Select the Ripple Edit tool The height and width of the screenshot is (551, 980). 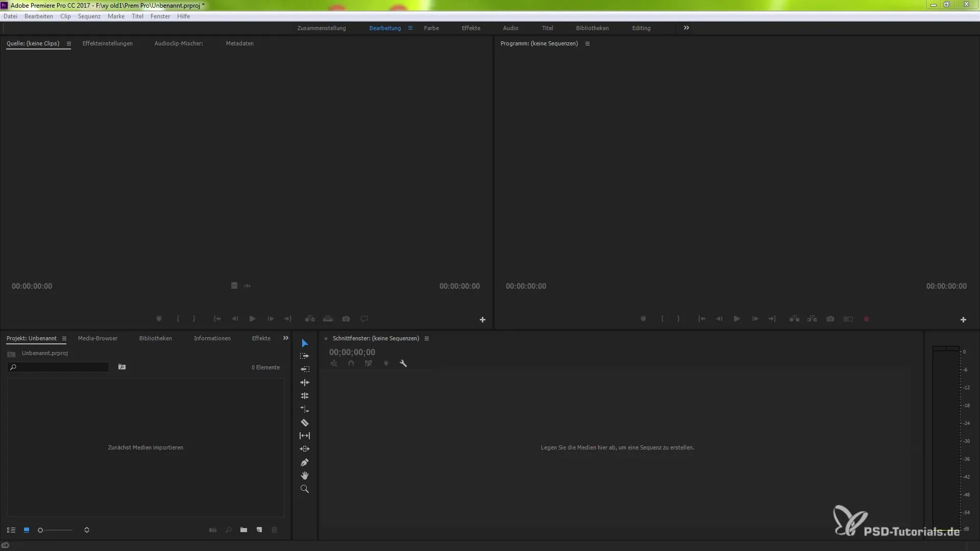click(x=305, y=383)
